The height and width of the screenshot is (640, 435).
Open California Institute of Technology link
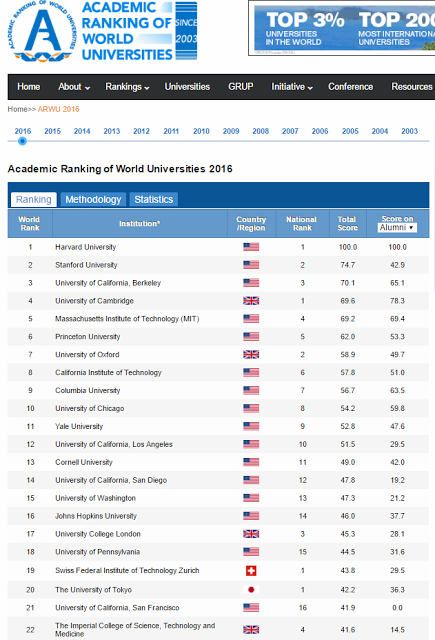[x=108, y=373]
